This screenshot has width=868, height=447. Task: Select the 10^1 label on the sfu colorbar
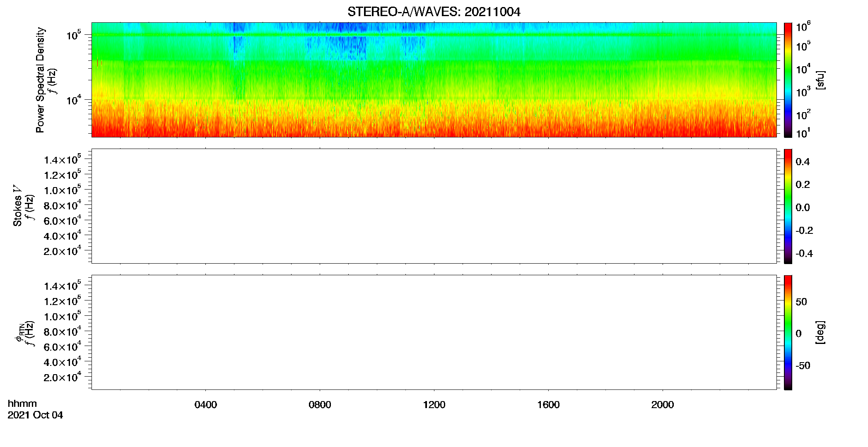pos(803,133)
